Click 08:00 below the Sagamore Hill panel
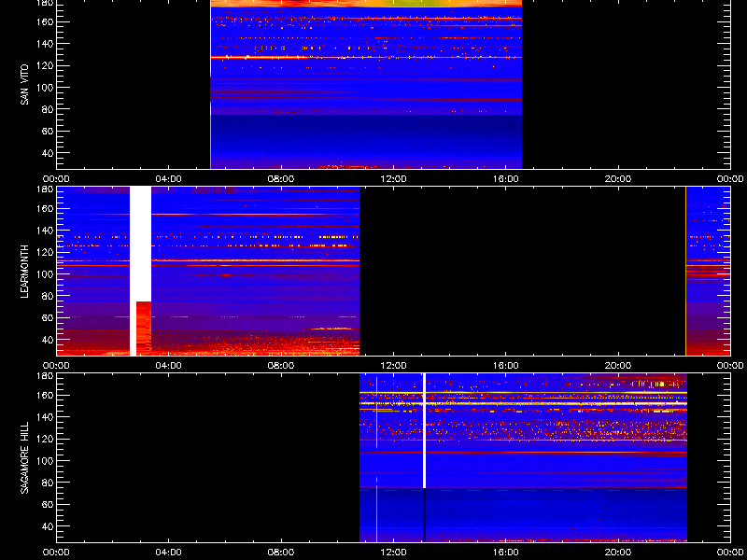 pyautogui.click(x=281, y=553)
